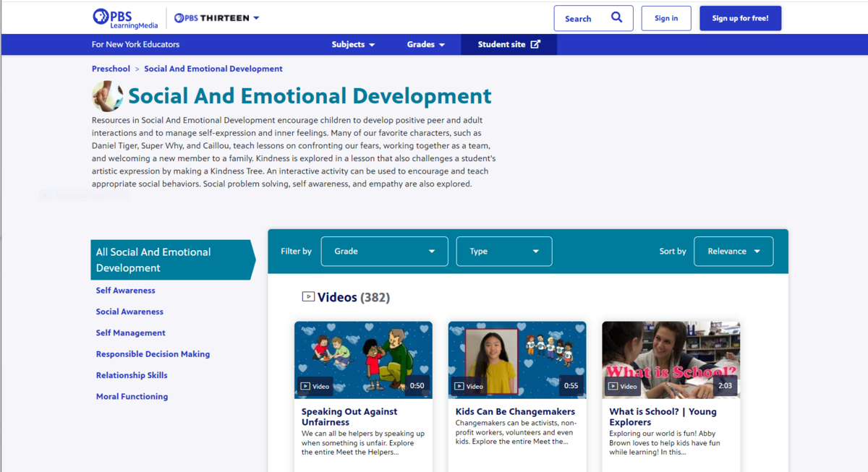868x472 pixels.
Task: Select the All Social And Emotional Development filter
Action: point(153,259)
